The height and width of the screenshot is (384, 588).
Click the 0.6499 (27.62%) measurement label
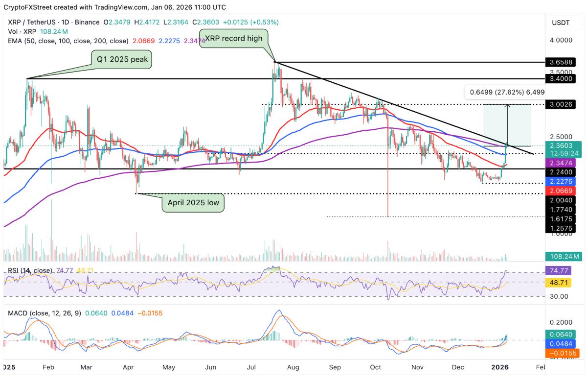pyautogui.click(x=507, y=92)
